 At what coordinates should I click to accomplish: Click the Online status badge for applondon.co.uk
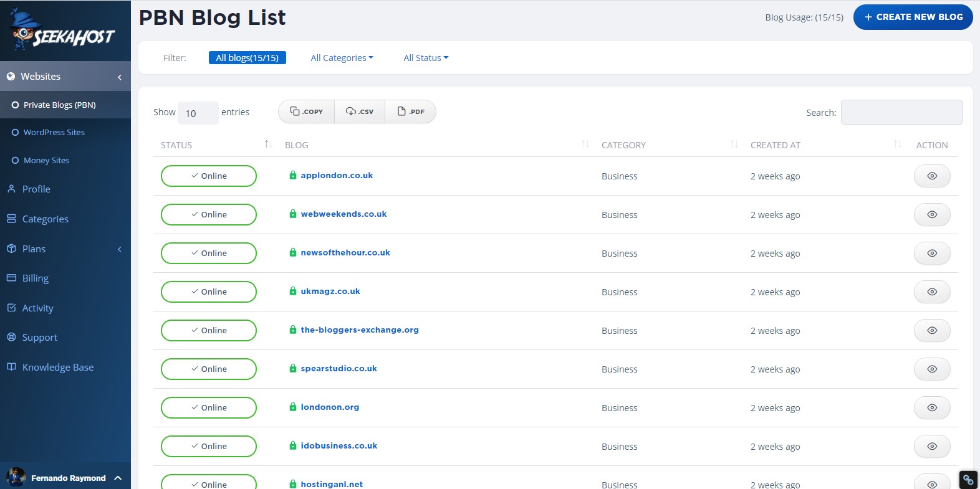[x=209, y=176]
